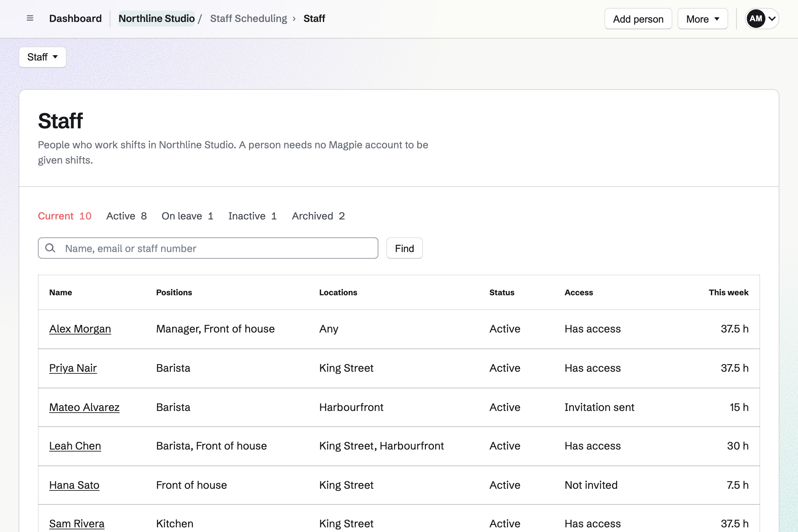Switch to the Active 8 tab
798x532 pixels.
127,216
